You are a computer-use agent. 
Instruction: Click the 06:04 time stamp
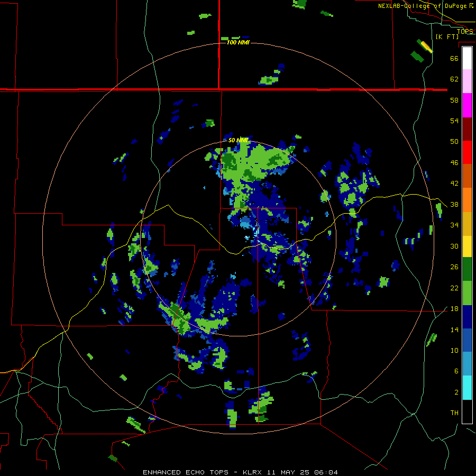326,472
